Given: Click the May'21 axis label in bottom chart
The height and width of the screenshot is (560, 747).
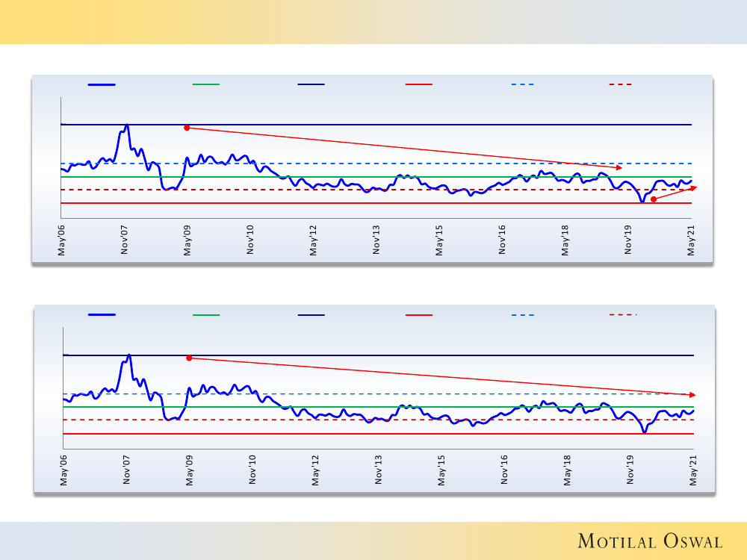Looking at the screenshot, I should (x=693, y=471).
